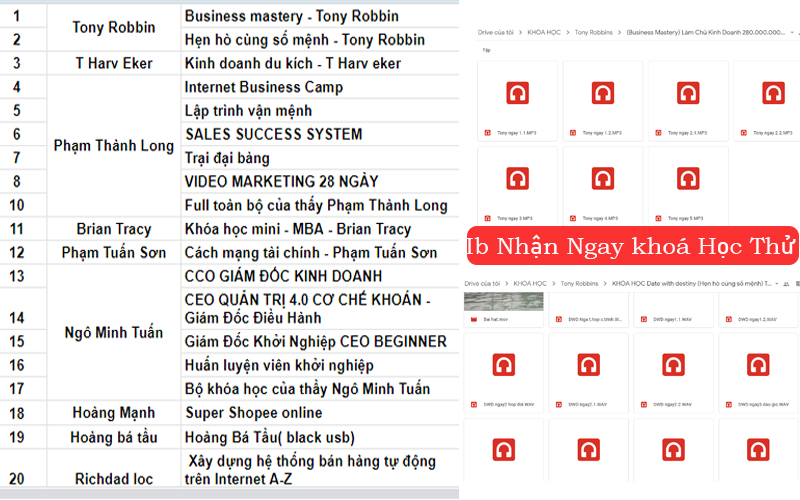Select cell Cách mạng tài chính - Phạm Tuấn Sơn

[320, 253]
